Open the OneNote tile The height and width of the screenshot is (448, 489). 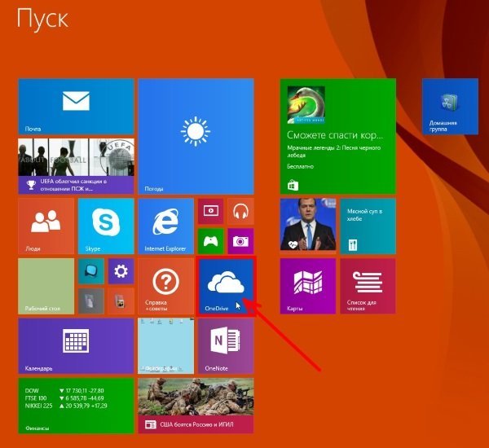click(x=226, y=346)
